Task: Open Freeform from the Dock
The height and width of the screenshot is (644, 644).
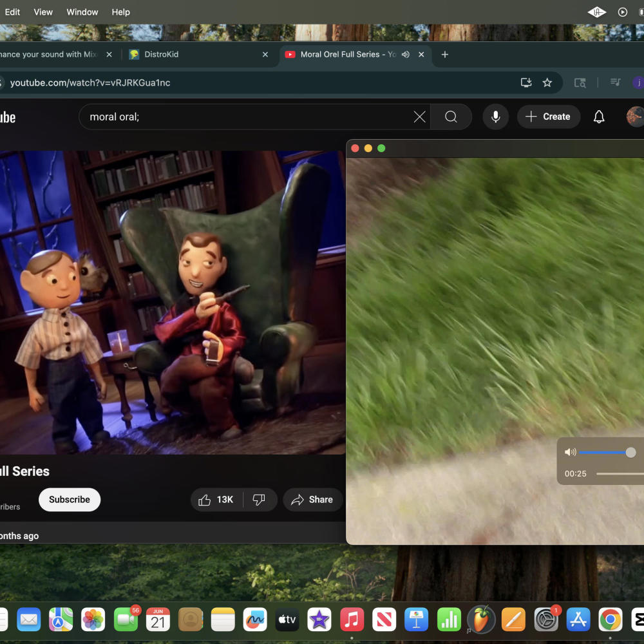Action: click(x=255, y=619)
